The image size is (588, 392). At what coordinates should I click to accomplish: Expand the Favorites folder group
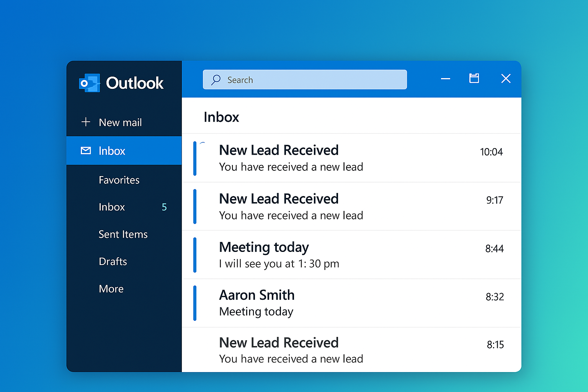[119, 180]
